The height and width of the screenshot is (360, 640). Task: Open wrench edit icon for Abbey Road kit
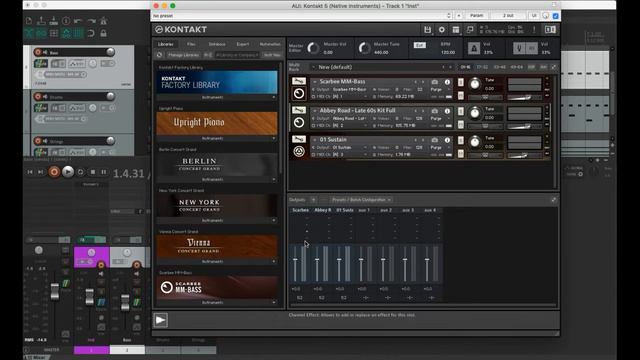pos(299,110)
